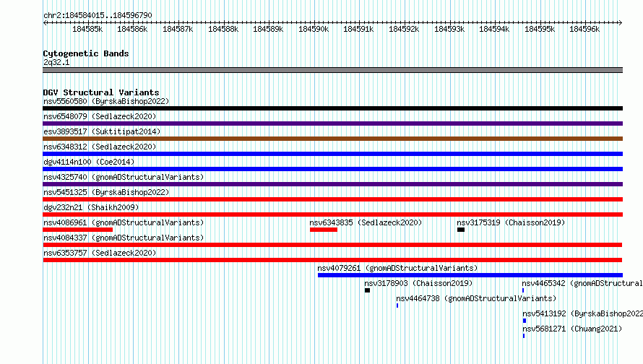Select the 2q32.1 band label

[56, 62]
